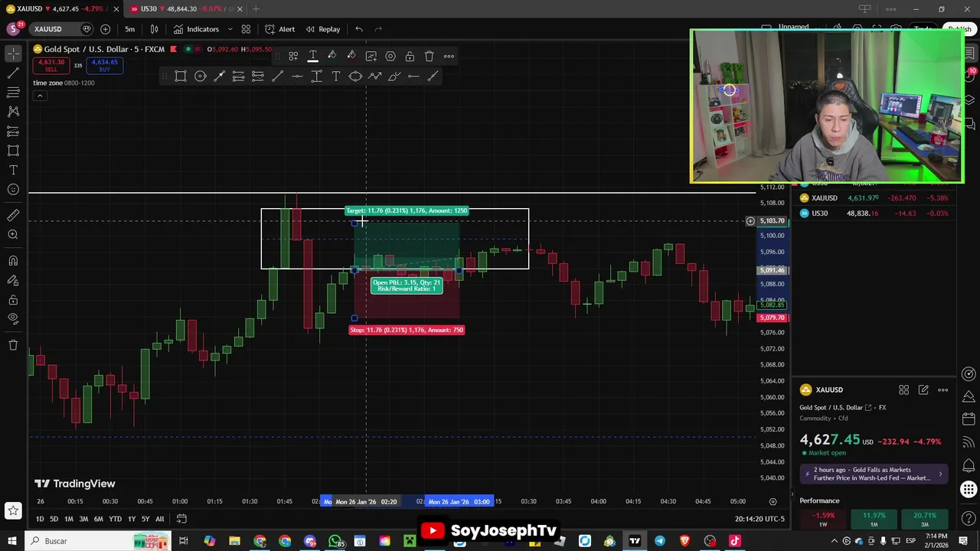Click the remove objects trash icon in left sidebar
Image resolution: width=980 pixels, height=551 pixels.
point(13,345)
